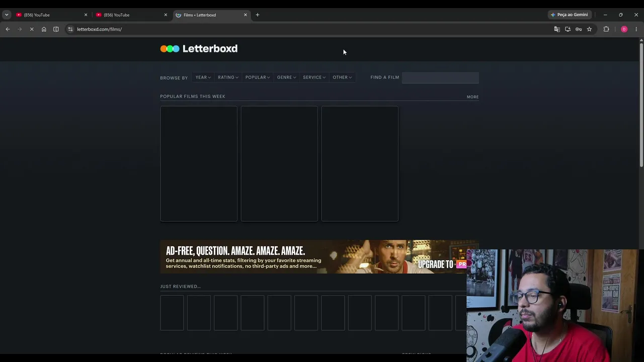
Task: Click the page vertical scrollbar thumb
Action: tap(641, 105)
